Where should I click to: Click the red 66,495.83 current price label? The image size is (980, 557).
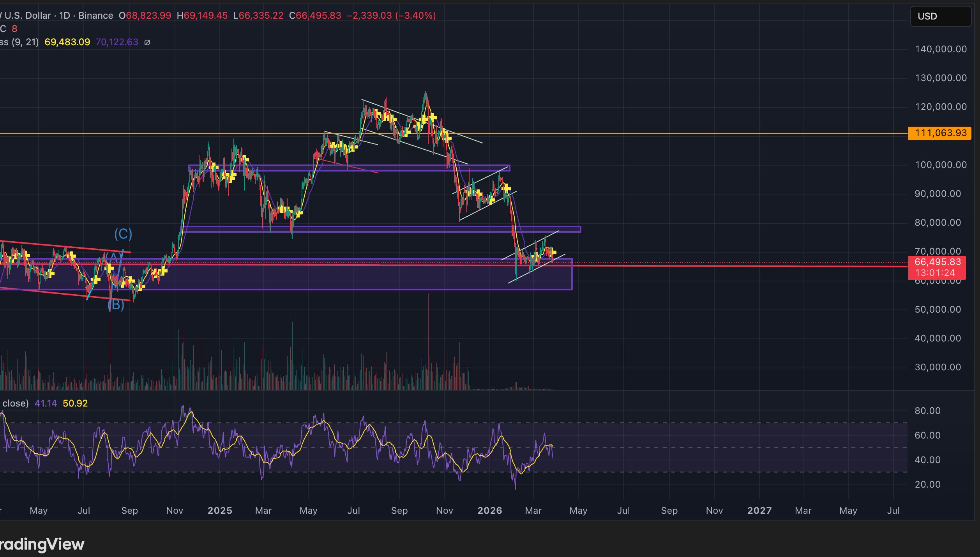point(936,262)
